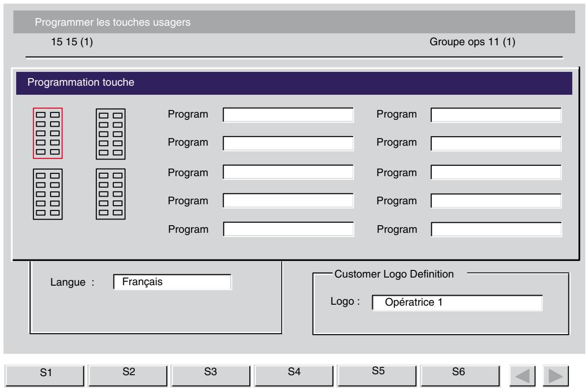Focus the fifth Program field in right column
Viewport: 588px width, 388px height.
497,229
